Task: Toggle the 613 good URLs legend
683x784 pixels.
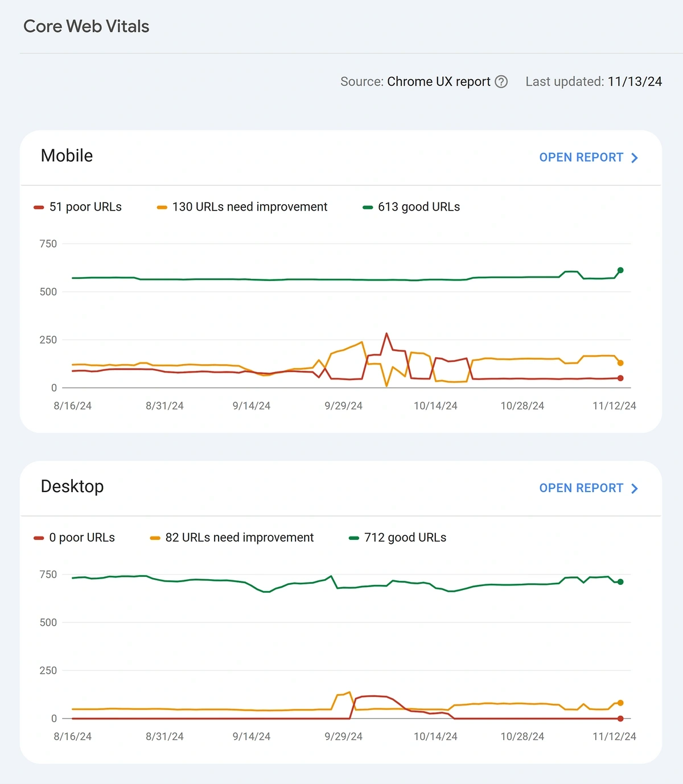Action: (412, 207)
